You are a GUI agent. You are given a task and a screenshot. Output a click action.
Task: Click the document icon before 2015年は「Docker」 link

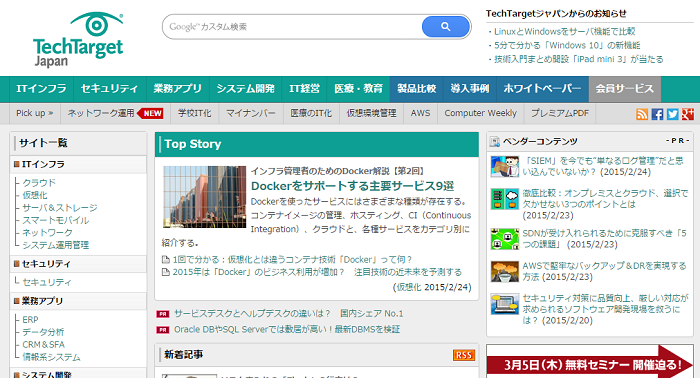(166, 272)
